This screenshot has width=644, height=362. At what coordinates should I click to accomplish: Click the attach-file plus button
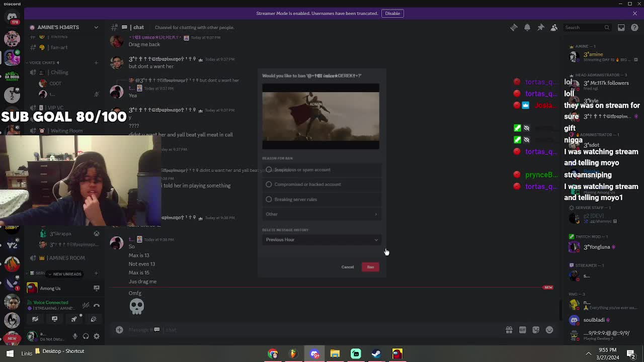click(x=119, y=330)
